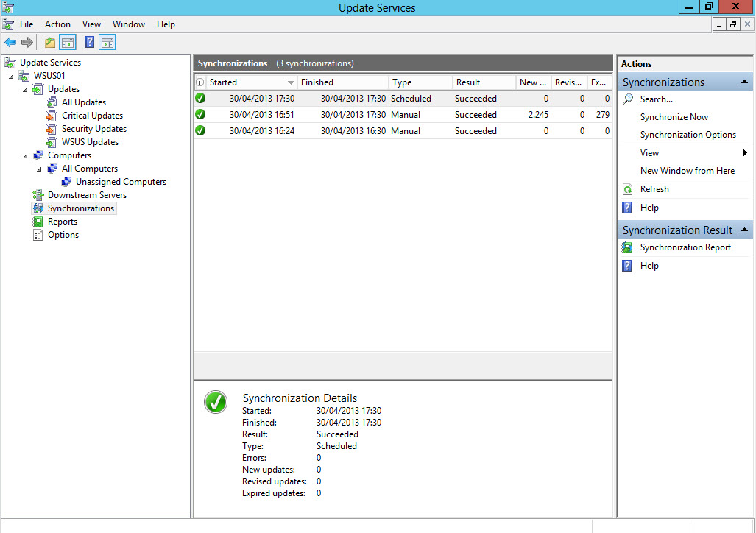Select Options in the tree
This screenshot has width=756, height=533.
click(x=63, y=235)
